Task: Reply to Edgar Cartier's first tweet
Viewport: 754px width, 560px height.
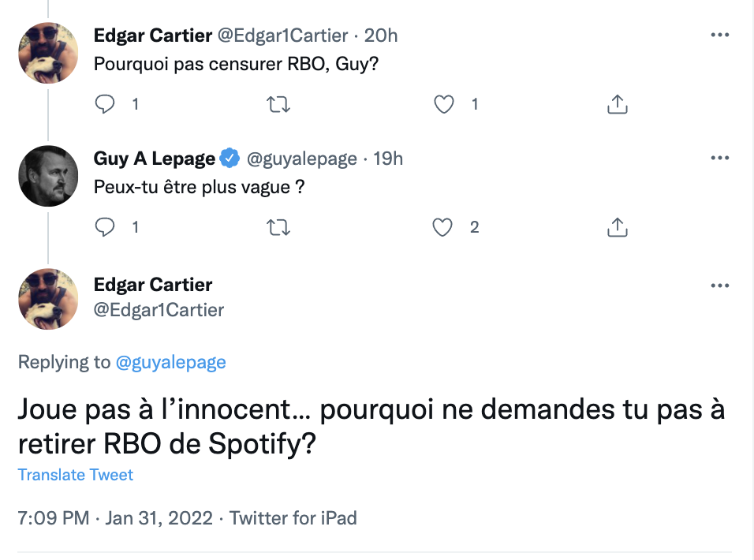Action: point(105,104)
